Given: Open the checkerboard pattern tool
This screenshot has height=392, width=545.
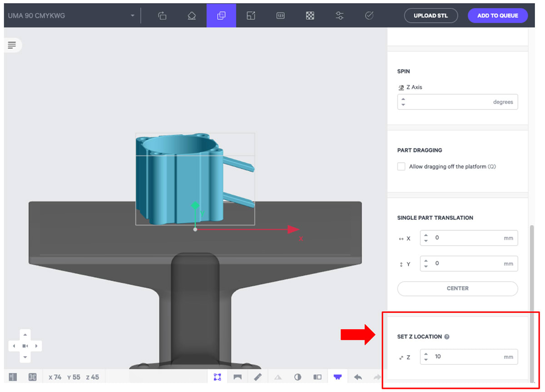Looking at the screenshot, I should coord(310,15).
